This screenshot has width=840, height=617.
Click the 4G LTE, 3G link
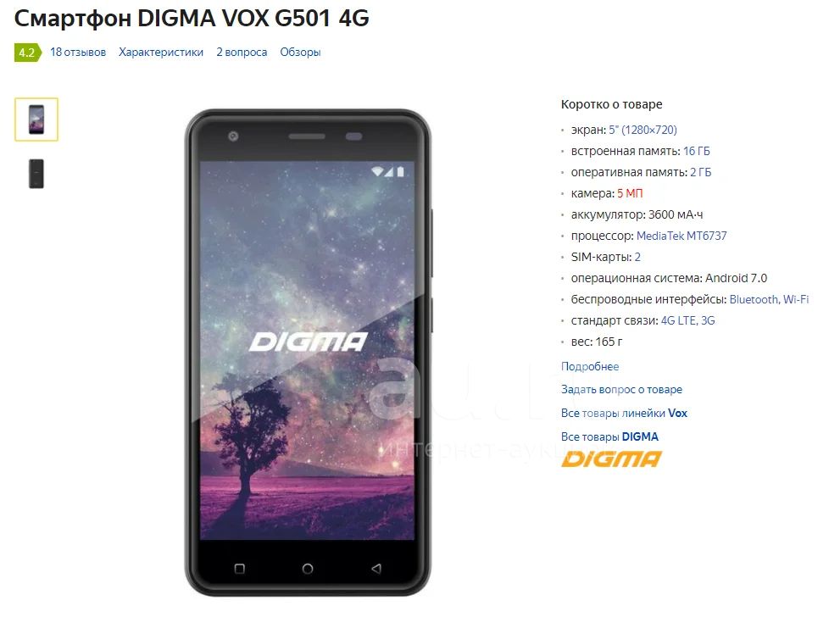click(688, 320)
